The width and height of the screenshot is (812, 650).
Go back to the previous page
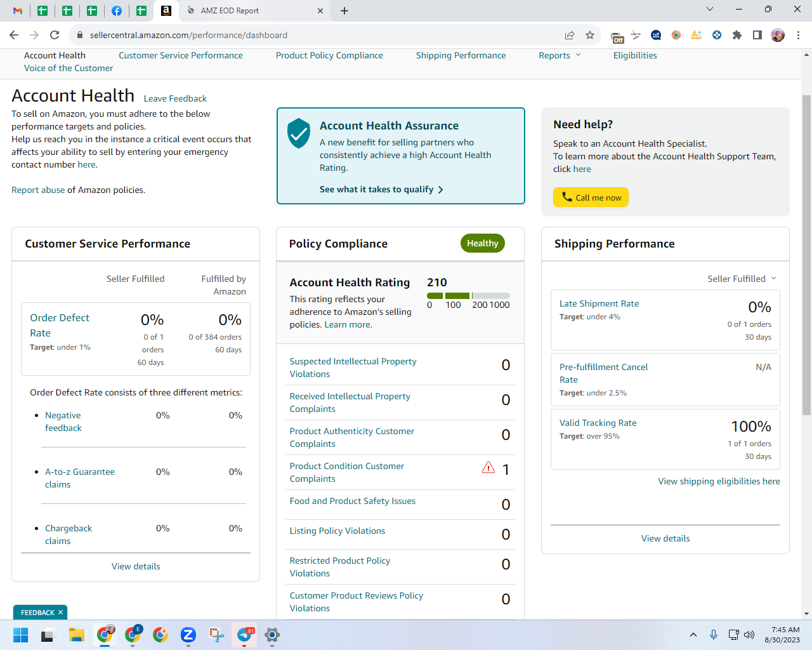[14, 35]
